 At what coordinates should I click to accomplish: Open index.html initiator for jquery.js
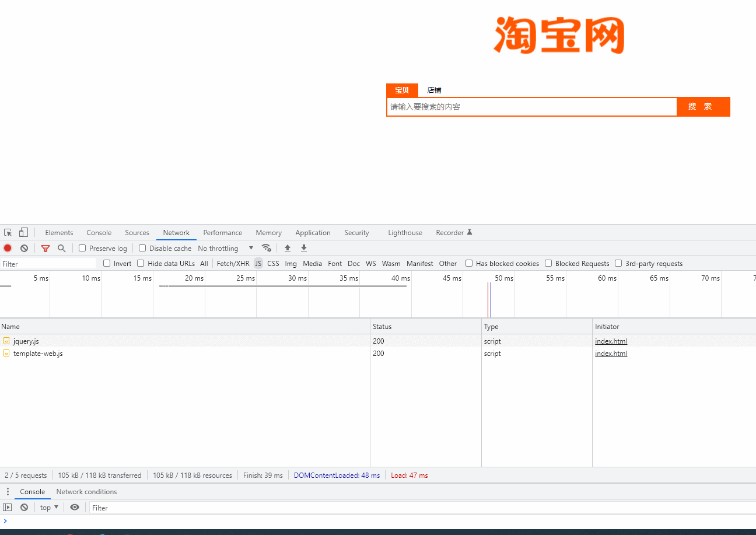pyautogui.click(x=611, y=341)
